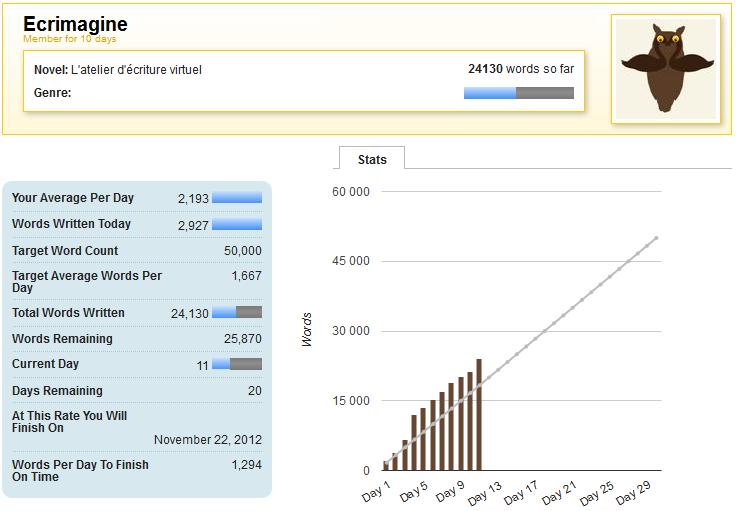Click the Words Remaining value 25,870
The height and width of the screenshot is (511, 742).
point(243,339)
